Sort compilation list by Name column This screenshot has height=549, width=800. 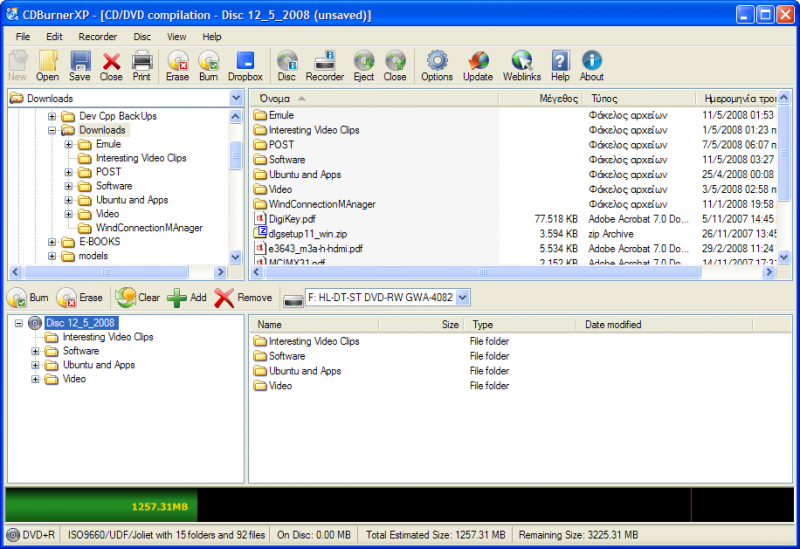tap(314, 325)
